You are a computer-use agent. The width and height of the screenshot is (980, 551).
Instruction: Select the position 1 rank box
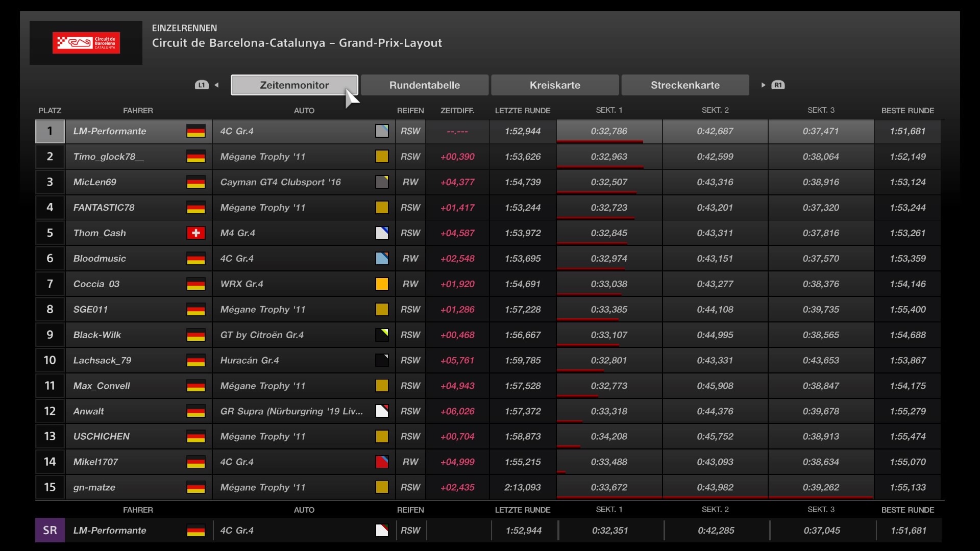point(50,131)
